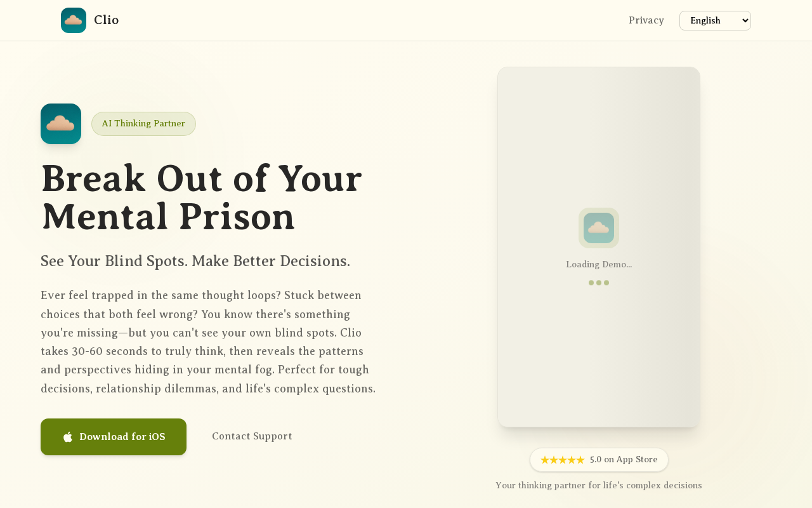The height and width of the screenshot is (508, 812).
Task: Select the AI Thinking Partner badge
Action: 143,124
